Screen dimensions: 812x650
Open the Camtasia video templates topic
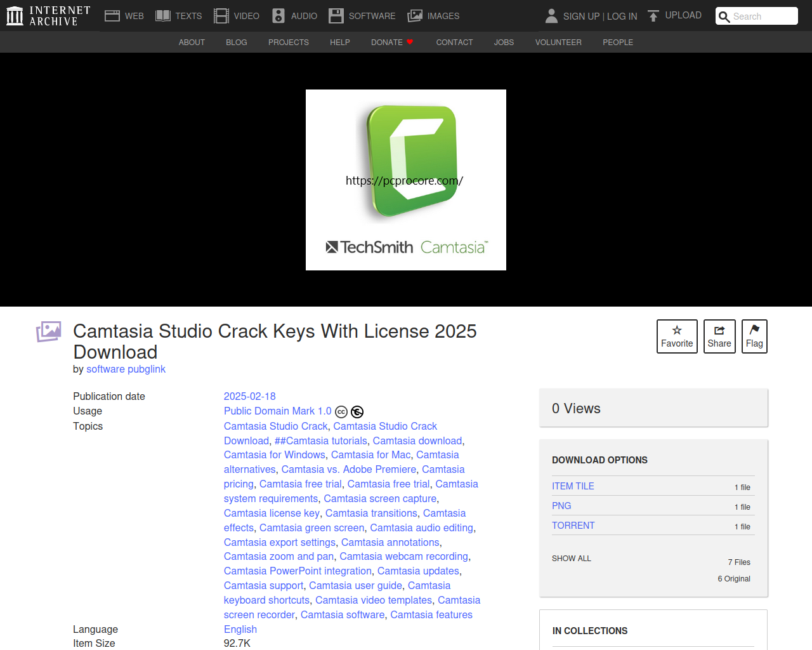pos(374,600)
